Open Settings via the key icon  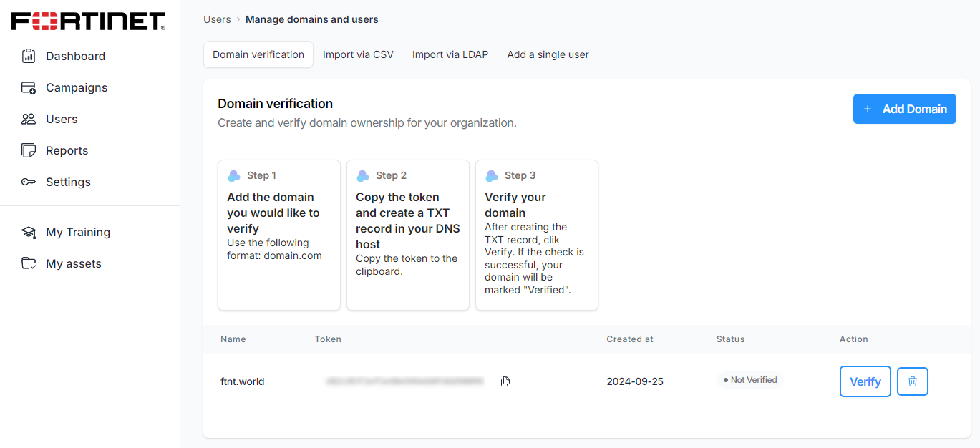click(x=28, y=181)
